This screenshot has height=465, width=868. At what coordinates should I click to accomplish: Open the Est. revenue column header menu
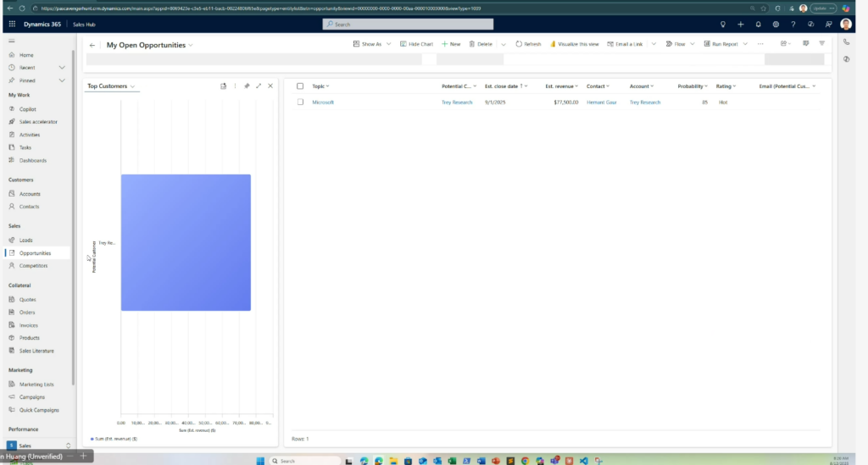tap(561, 86)
